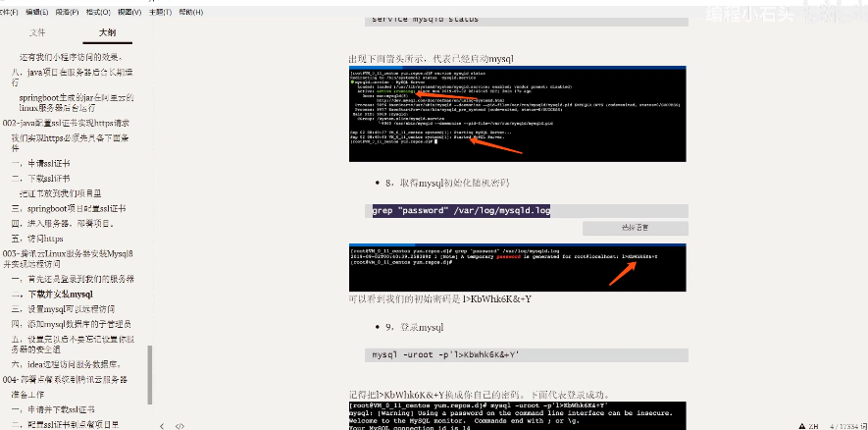Select the mysqld status terminal screenshot
This screenshot has height=430, width=868.
[518, 114]
